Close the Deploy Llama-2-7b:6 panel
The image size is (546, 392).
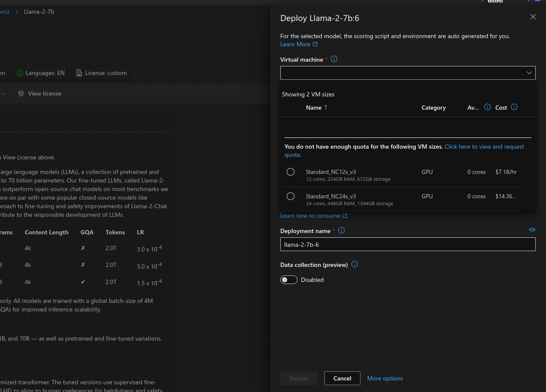coord(533,17)
